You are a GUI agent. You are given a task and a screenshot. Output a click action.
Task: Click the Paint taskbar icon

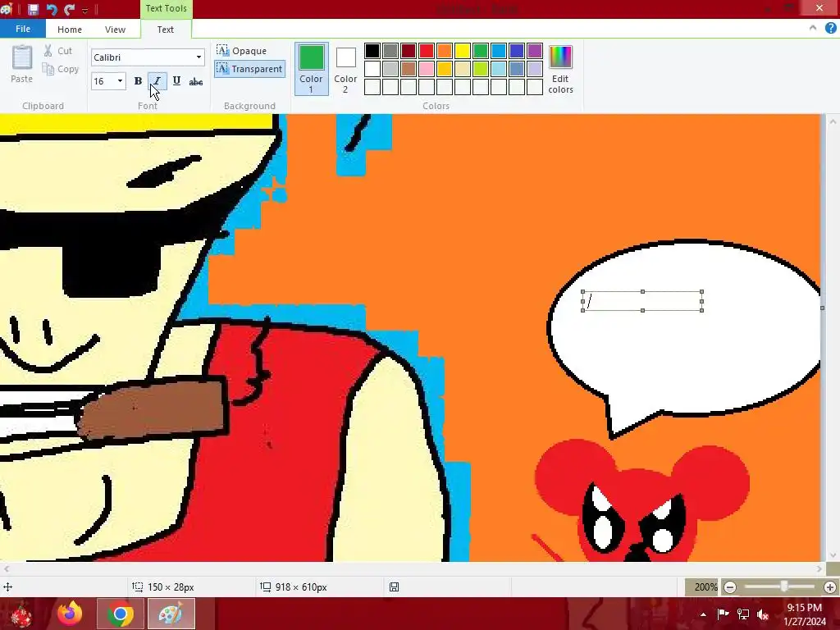(x=171, y=614)
